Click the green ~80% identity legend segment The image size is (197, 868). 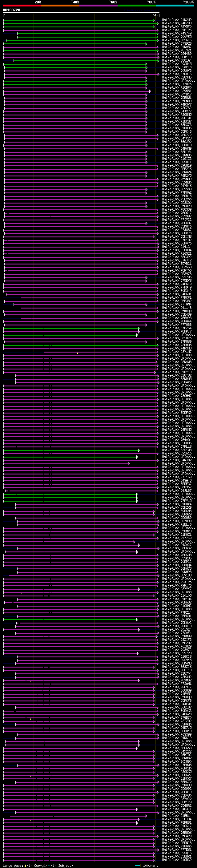[x=137, y=6]
